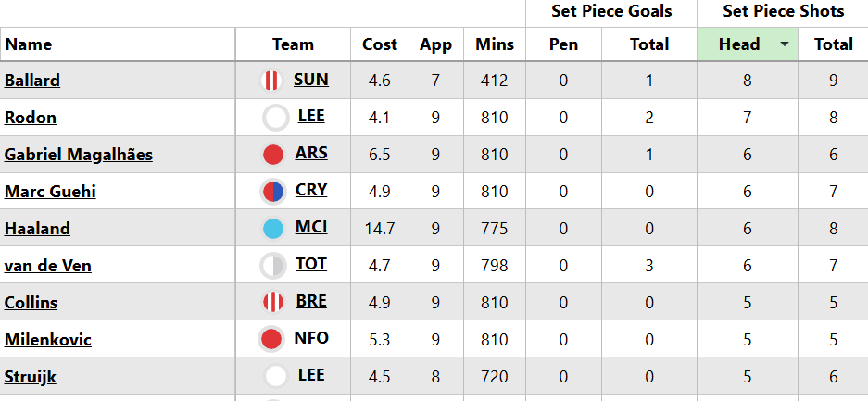Click Brentford striped badge icon
This screenshot has width=868, height=401.
273,303
